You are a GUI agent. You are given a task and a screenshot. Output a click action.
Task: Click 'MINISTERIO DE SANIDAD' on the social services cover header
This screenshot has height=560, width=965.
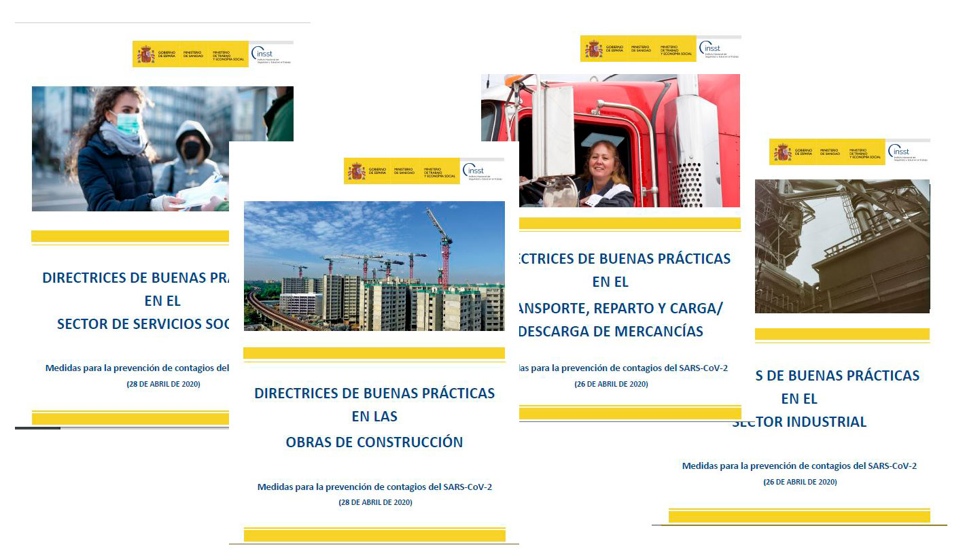193,54
